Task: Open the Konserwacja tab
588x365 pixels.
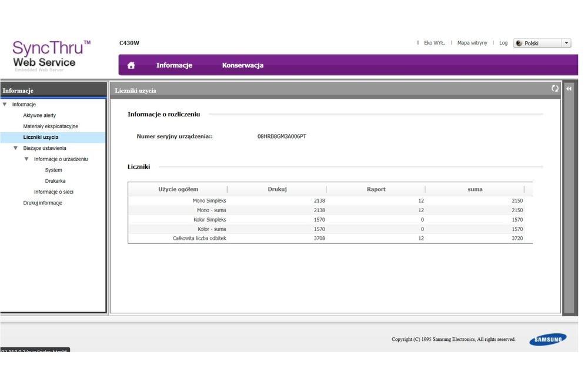Action: coord(243,65)
